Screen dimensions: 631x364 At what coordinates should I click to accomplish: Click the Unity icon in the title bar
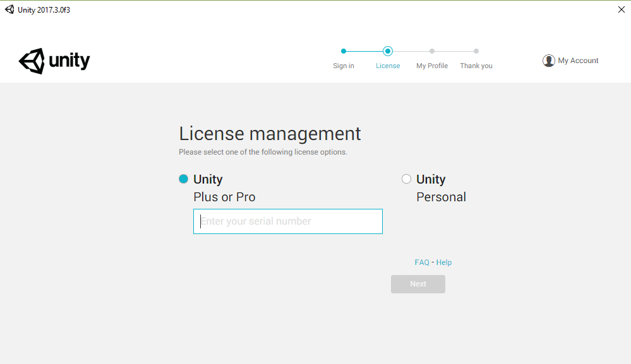pos(9,9)
